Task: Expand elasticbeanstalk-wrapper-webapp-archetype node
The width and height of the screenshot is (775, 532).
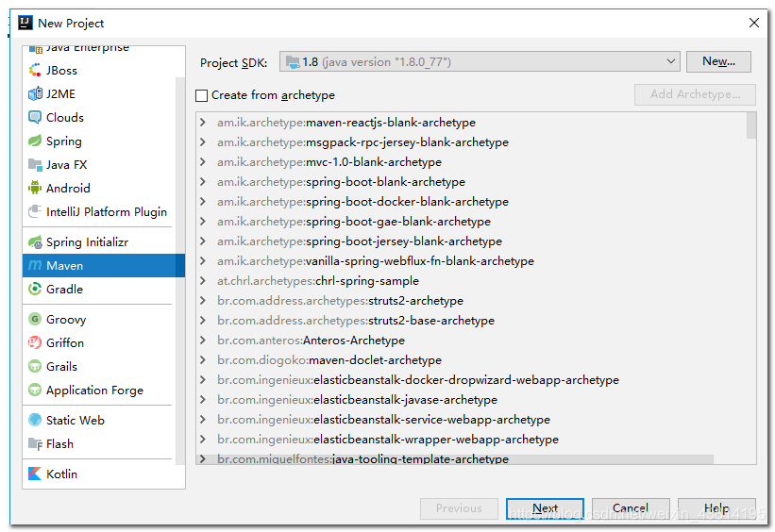Action: [203, 439]
